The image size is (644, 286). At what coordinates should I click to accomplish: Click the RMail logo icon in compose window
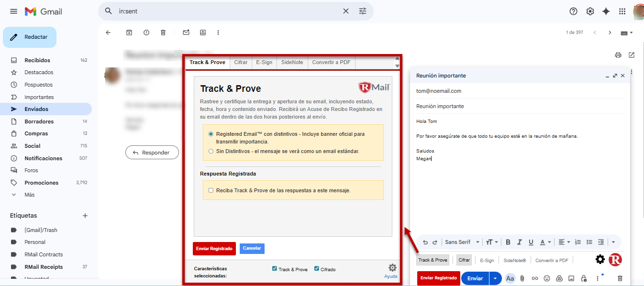(615, 260)
